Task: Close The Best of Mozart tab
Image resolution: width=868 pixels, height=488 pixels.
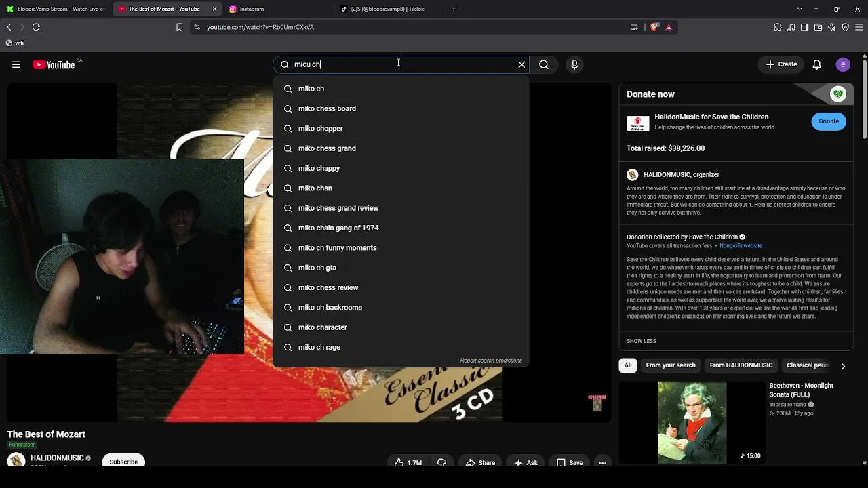Action: click(x=214, y=9)
